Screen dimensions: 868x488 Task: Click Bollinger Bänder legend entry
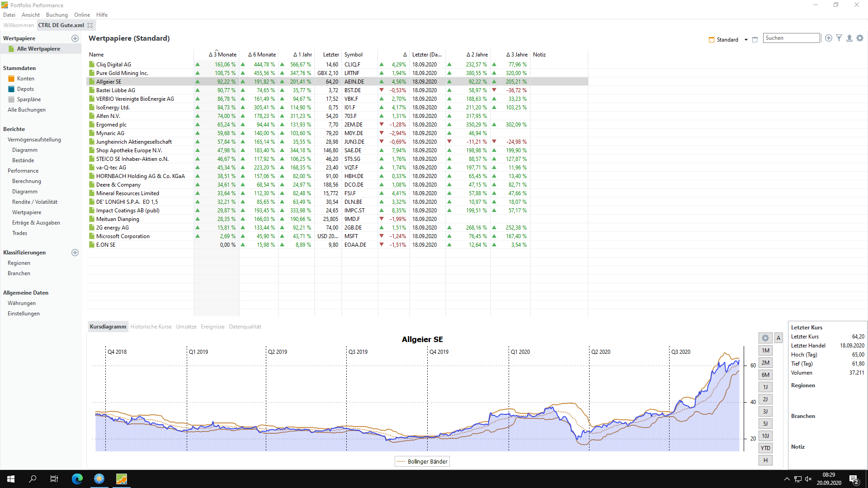pyautogui.click(x=422, y=461)
